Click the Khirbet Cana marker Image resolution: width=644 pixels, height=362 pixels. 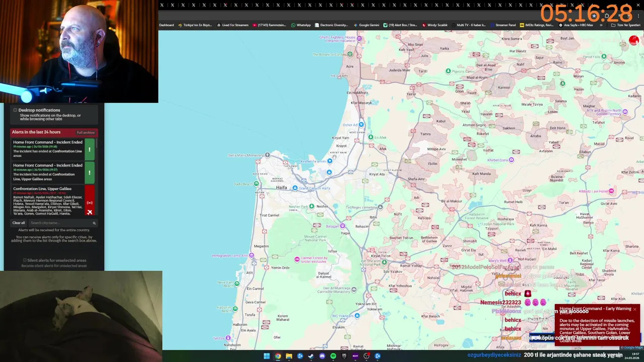[x=511, y=160]
